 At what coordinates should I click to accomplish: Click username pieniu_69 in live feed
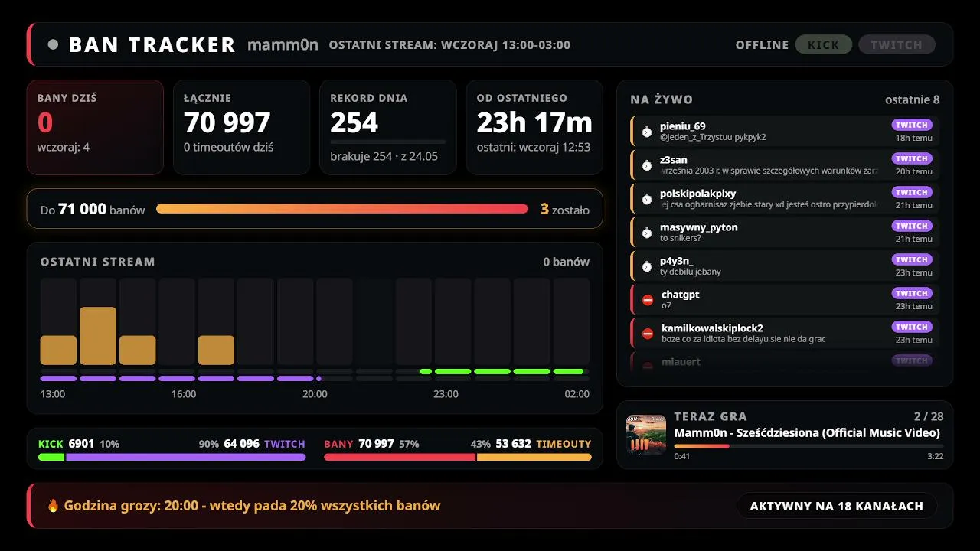coord(683,126)
